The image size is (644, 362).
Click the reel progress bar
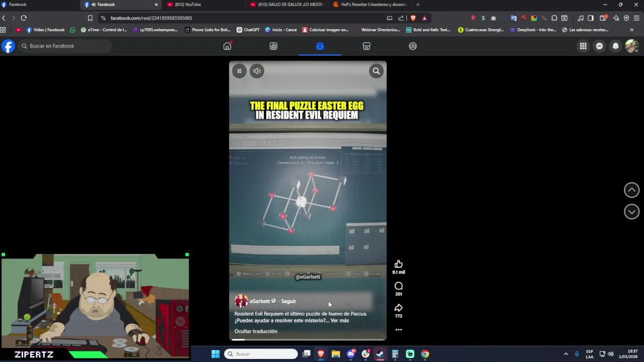click(x=308, y=339)
